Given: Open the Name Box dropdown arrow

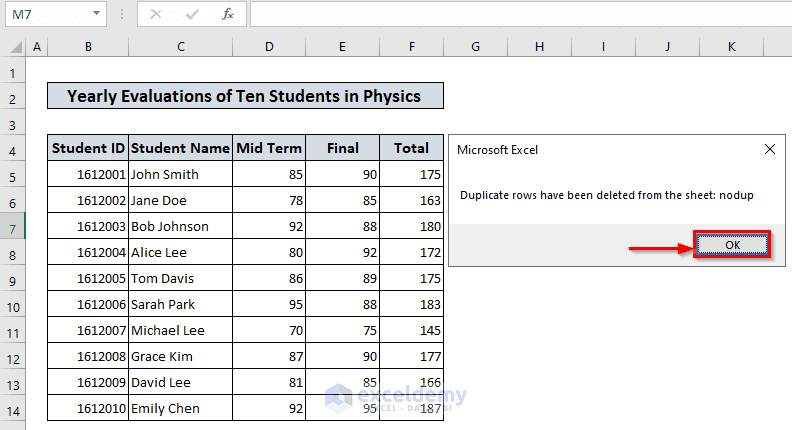Looking at the screenshot, I should click(x=96, y=14).
